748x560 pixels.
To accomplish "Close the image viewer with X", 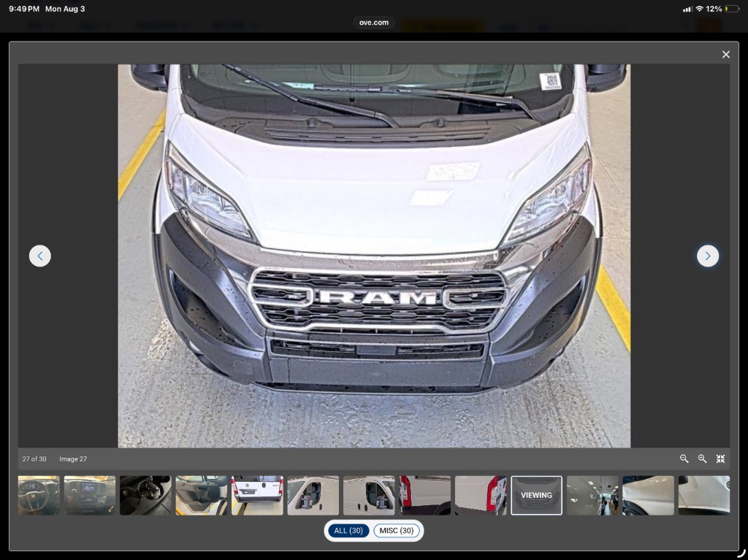I will (x=725, y=54).
